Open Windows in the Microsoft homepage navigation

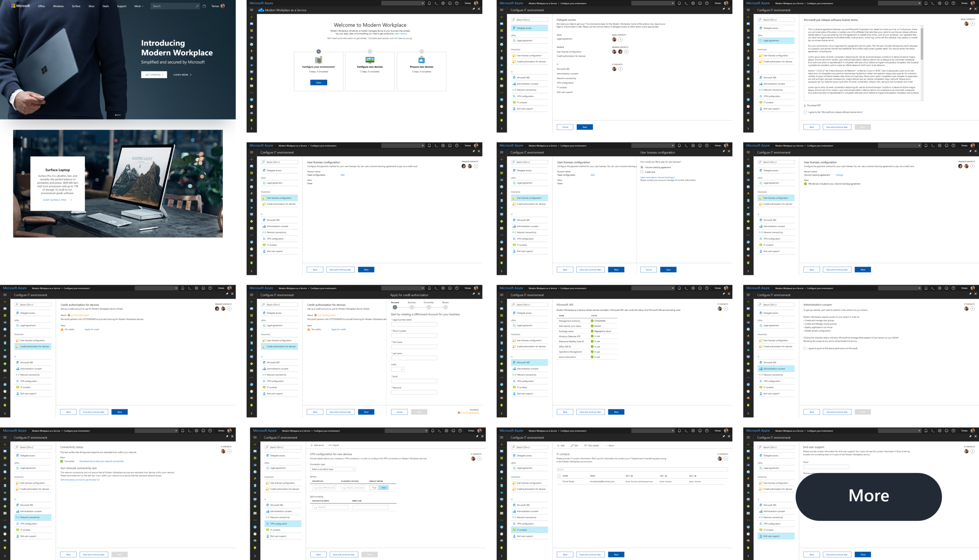point(58,6)
